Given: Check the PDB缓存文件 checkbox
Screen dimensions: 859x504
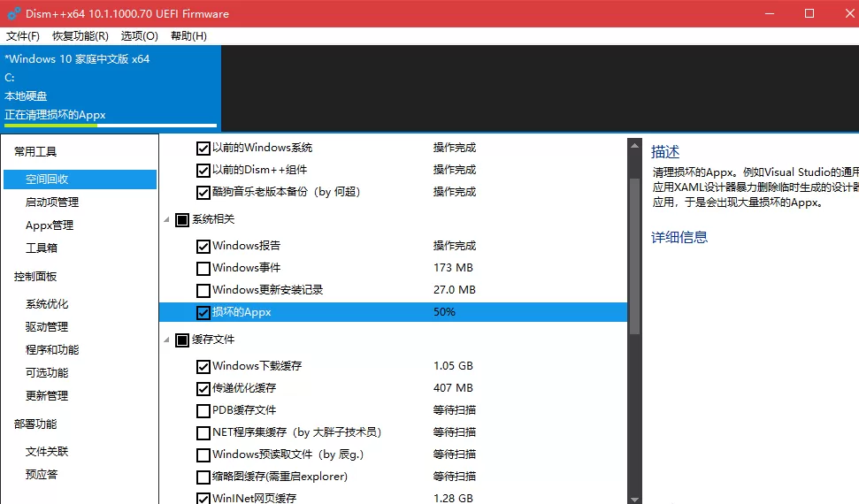Looking at the screenshot, I should 203,410.
